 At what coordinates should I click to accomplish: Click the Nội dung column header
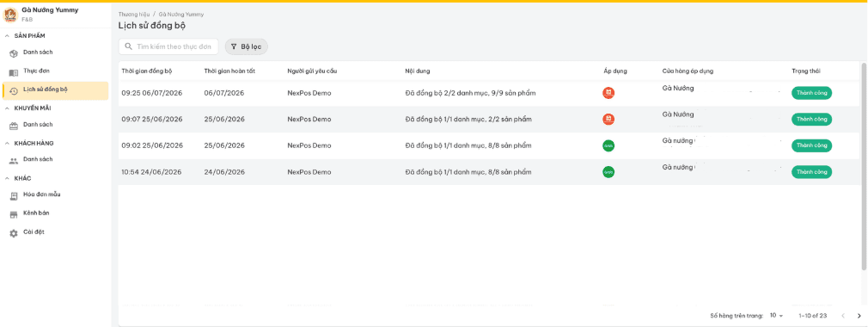pyautogui.click(x=418, y=71)
